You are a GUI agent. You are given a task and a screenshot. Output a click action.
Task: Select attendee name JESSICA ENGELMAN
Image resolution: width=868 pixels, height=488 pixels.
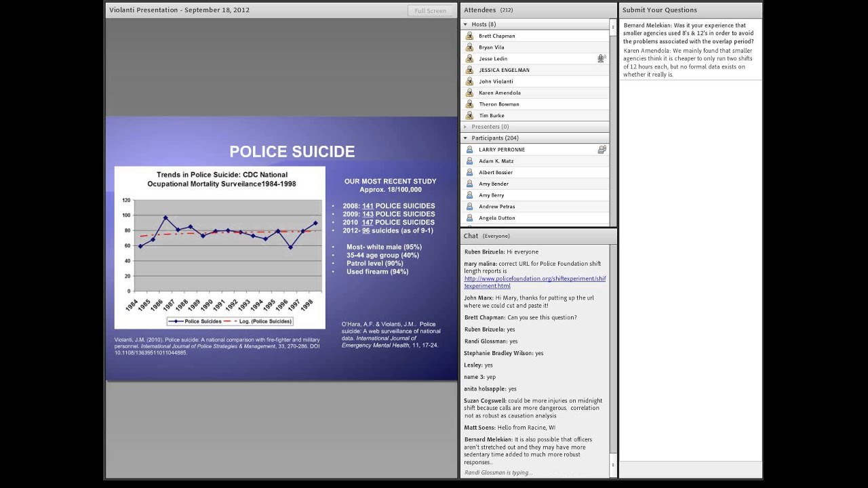tap(505, 70)
